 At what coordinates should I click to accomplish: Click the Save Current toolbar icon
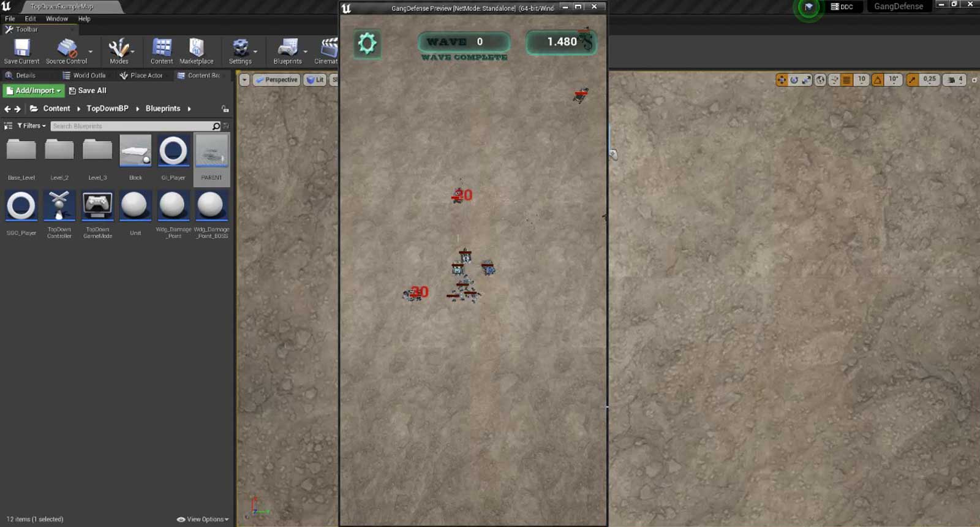coord(21,51)
